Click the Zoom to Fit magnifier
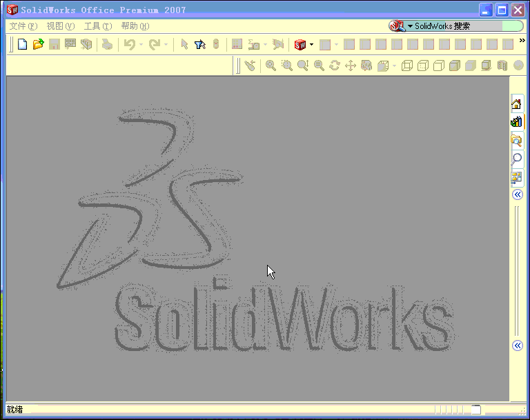530x420 pixels. click(271, 66)
